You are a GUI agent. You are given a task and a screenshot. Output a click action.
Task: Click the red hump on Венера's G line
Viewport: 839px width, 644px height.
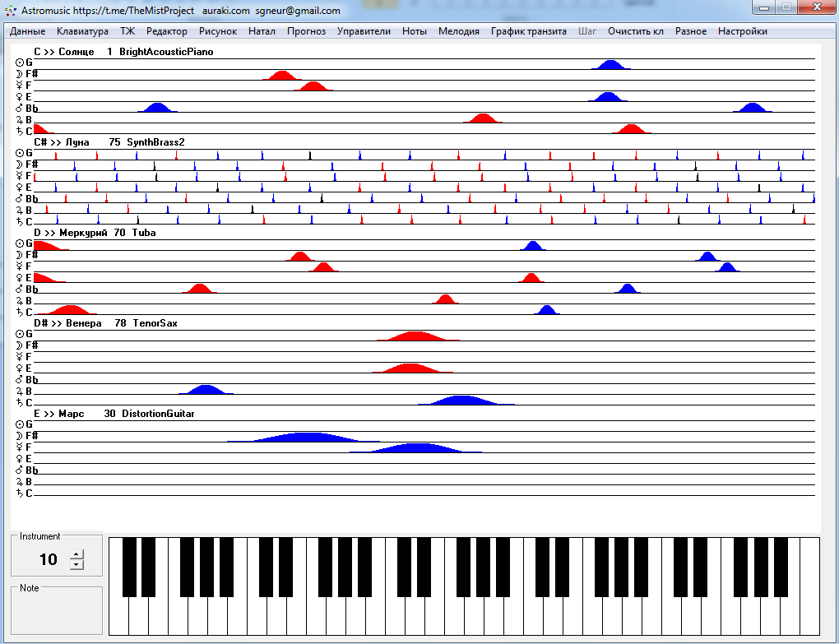coord(417,336)
